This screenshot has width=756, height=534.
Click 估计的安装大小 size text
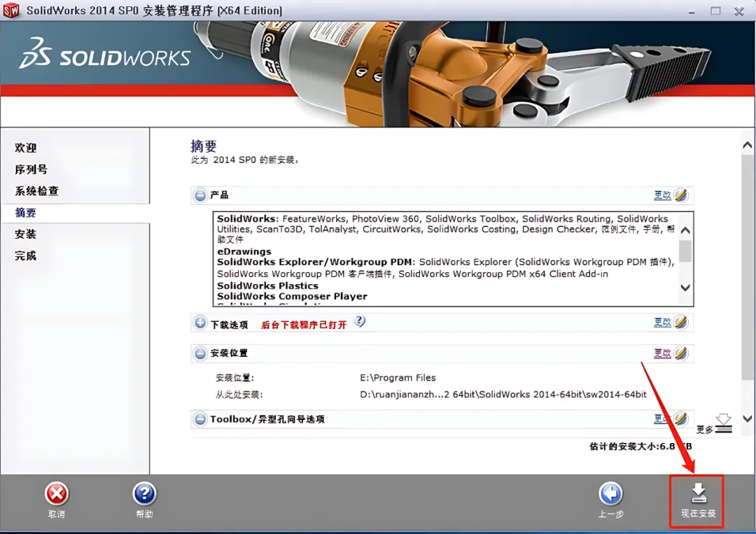click(x=640, y=447)
